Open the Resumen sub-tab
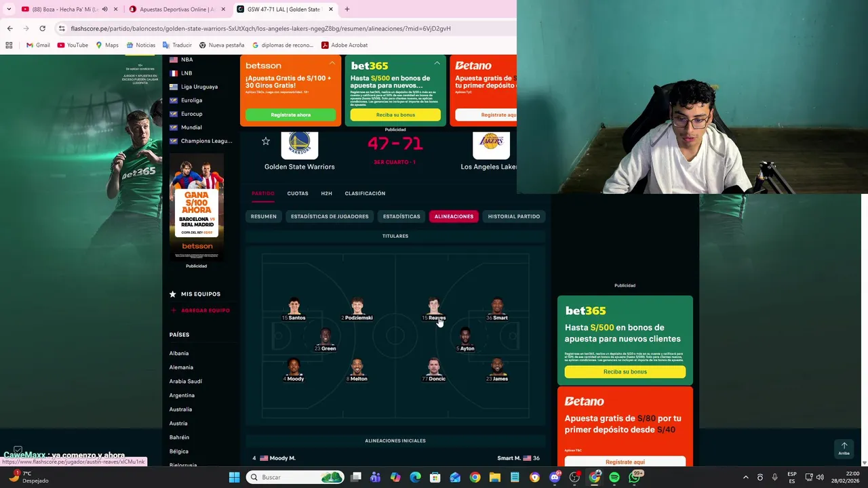 [x=264, y=216]
